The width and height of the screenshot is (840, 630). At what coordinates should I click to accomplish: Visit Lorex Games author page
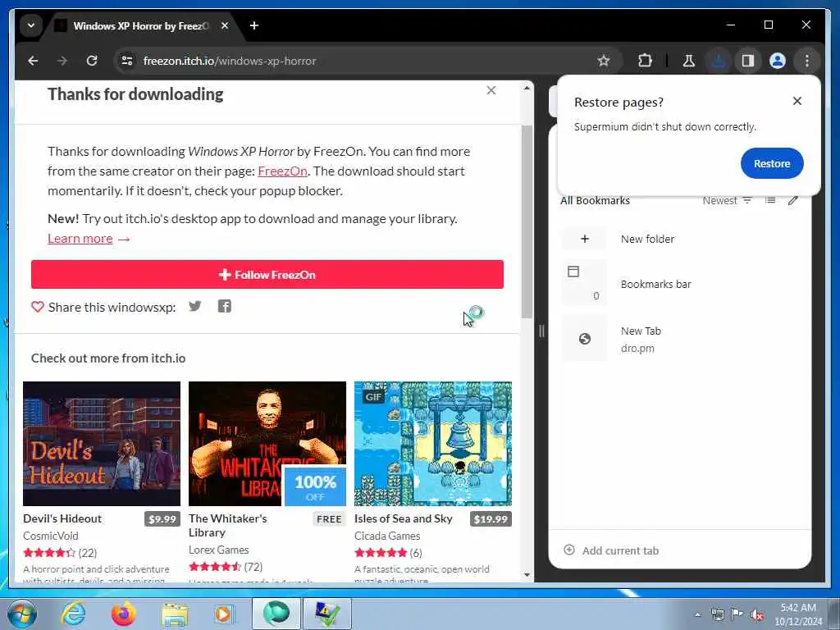[218, 550]
